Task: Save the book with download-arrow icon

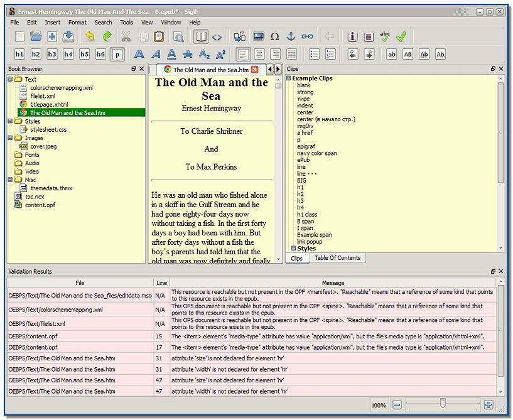Action: coord(68,36)
